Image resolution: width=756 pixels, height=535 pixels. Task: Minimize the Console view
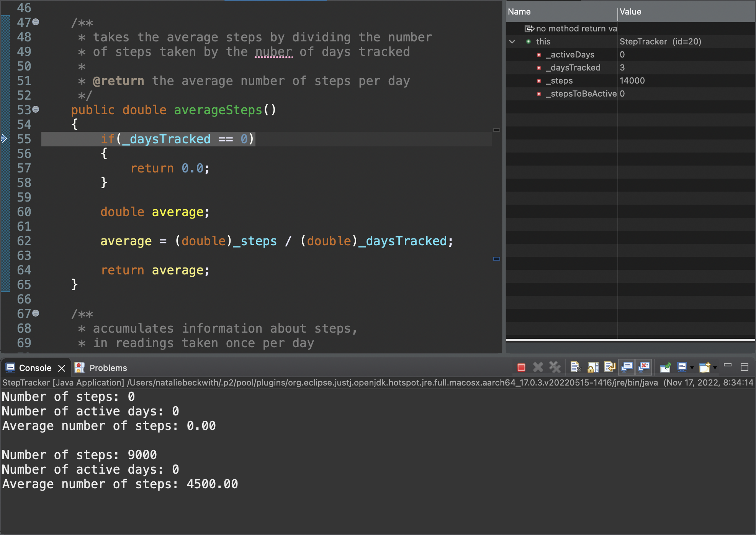click(728, 366)
